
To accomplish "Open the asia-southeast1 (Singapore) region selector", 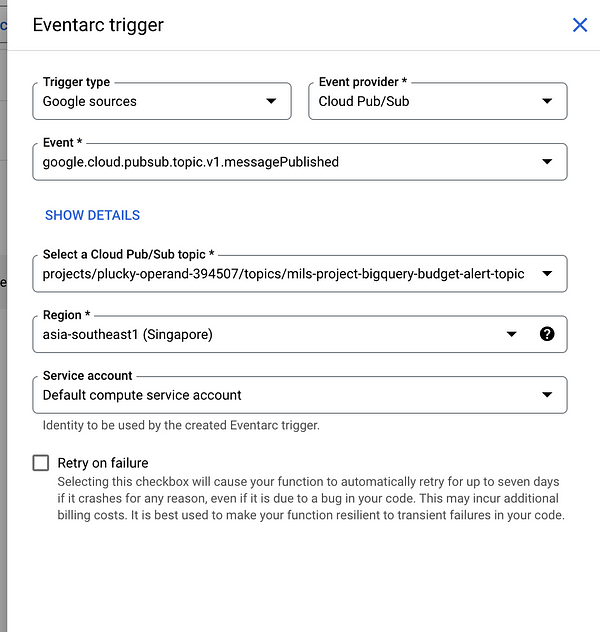I will click(260, 334).
